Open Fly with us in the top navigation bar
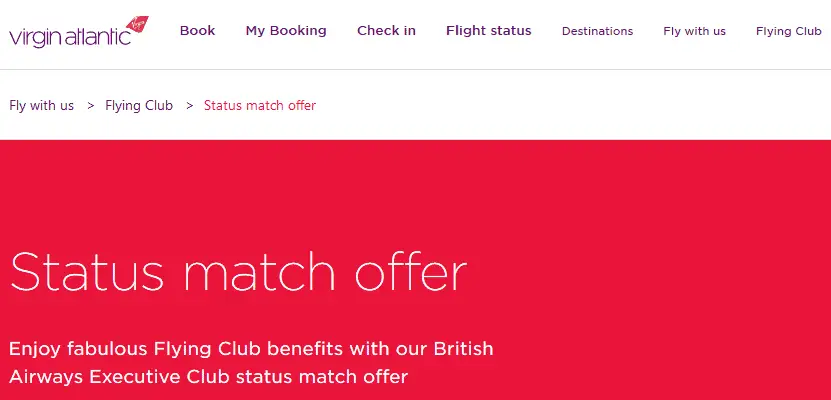This screenshot has width=831, height=400. [x=694, y=31]
